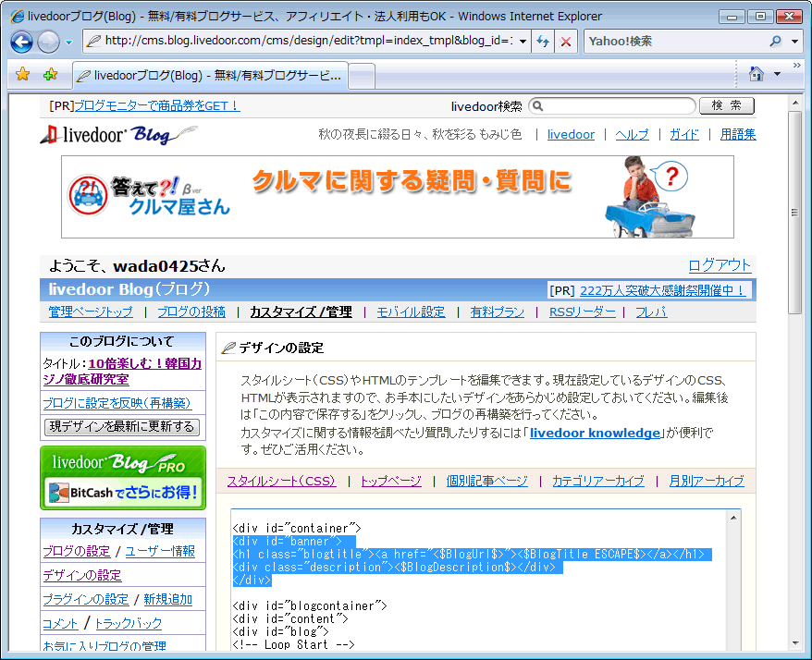
Task: Click the red Stop loading icon
Action: point(565,42)
